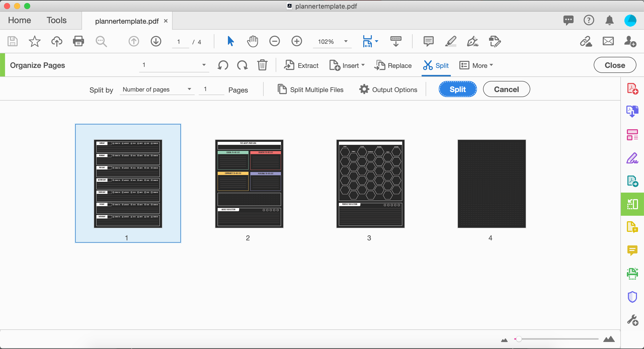Print the document
The height and width of the screenshot is (349, 644).
point(78,41)
